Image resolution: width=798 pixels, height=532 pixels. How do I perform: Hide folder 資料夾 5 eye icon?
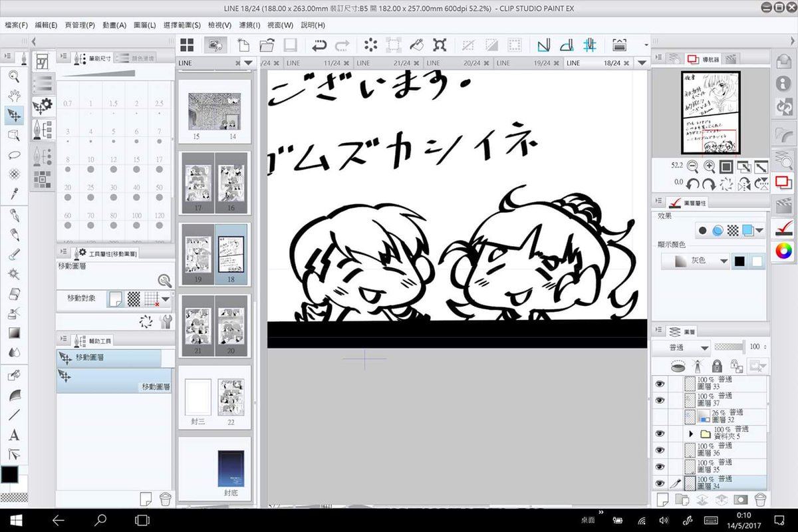[660, 434]
